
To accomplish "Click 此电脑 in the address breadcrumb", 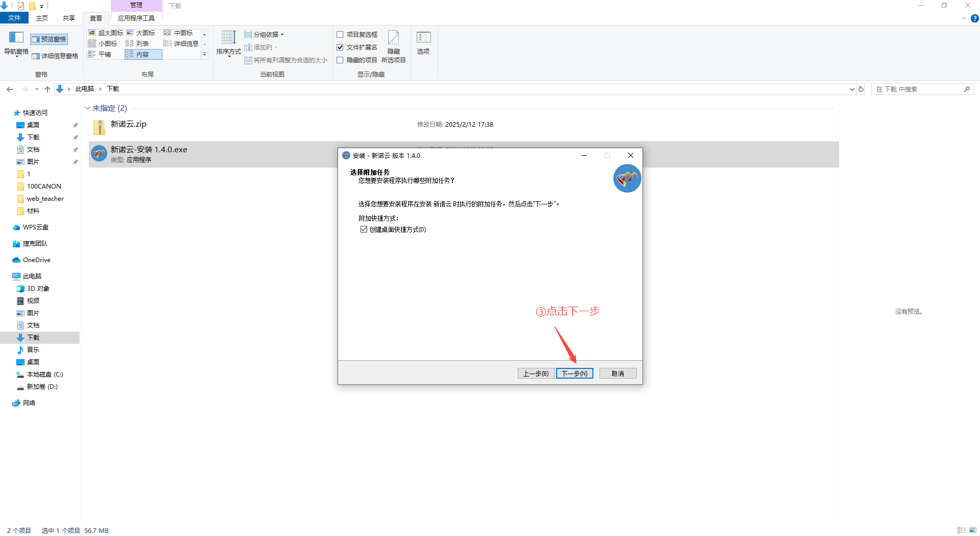I will pyautogui.click(x=85, y=89).
